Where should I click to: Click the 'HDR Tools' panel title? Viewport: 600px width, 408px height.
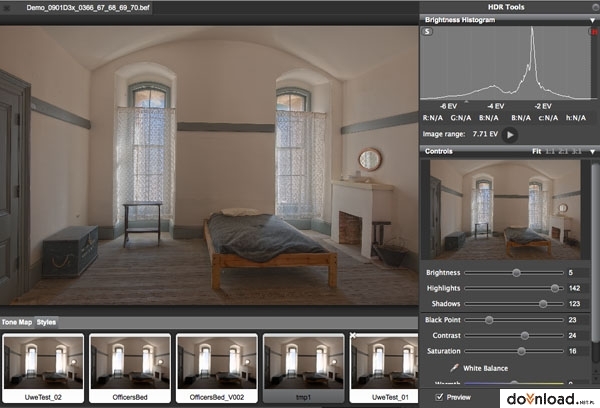tap(506, 7)
